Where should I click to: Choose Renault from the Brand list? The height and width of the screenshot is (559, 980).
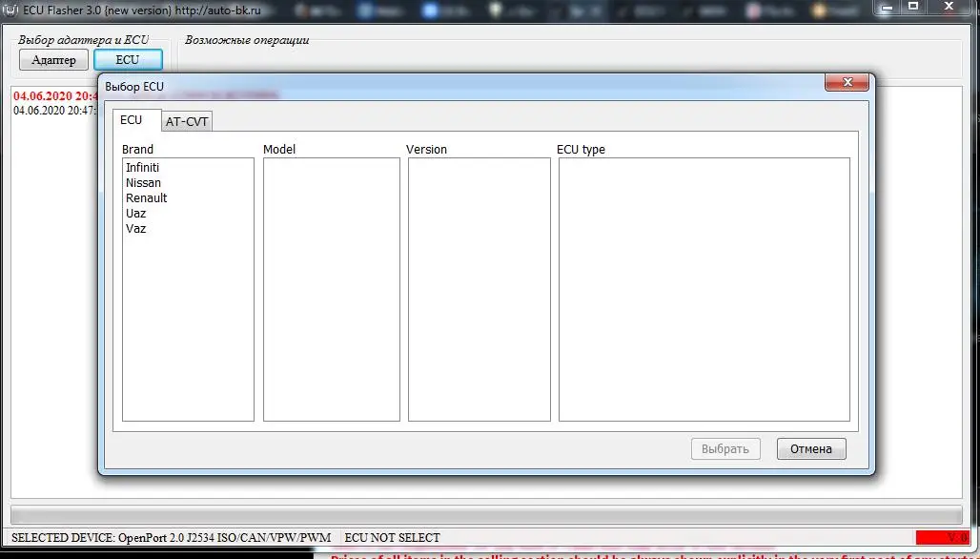pos(146,197)
